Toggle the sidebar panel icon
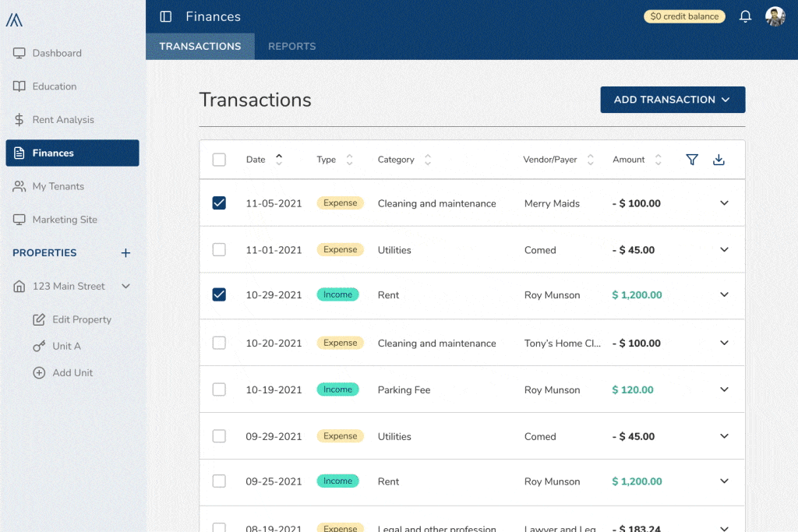The width and height of the screenshot is (798, 532). (165, 16)
